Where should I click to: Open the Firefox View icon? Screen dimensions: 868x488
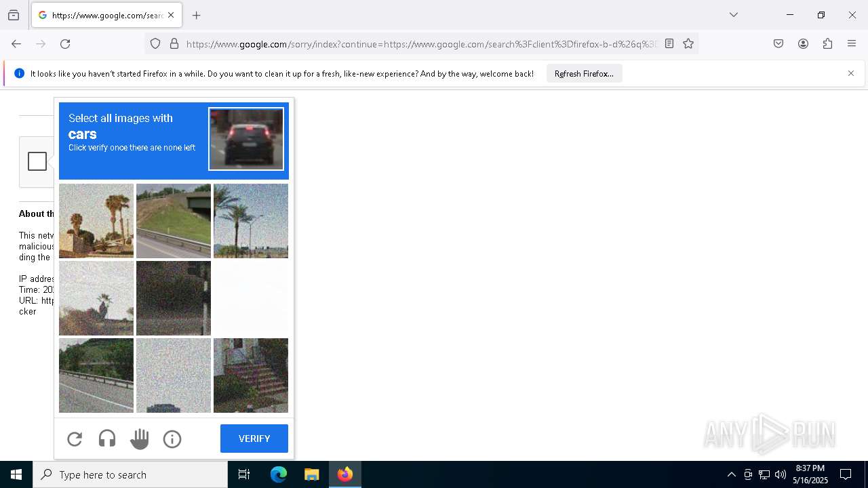[14, 15]
